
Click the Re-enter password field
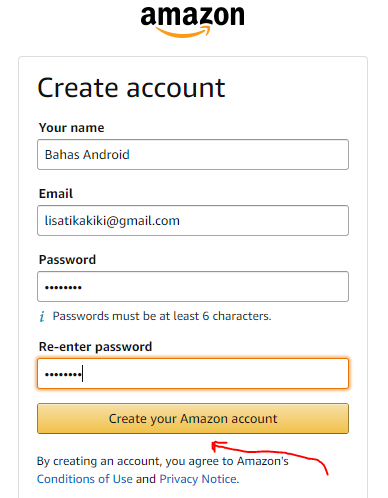[x=193, y=373]
